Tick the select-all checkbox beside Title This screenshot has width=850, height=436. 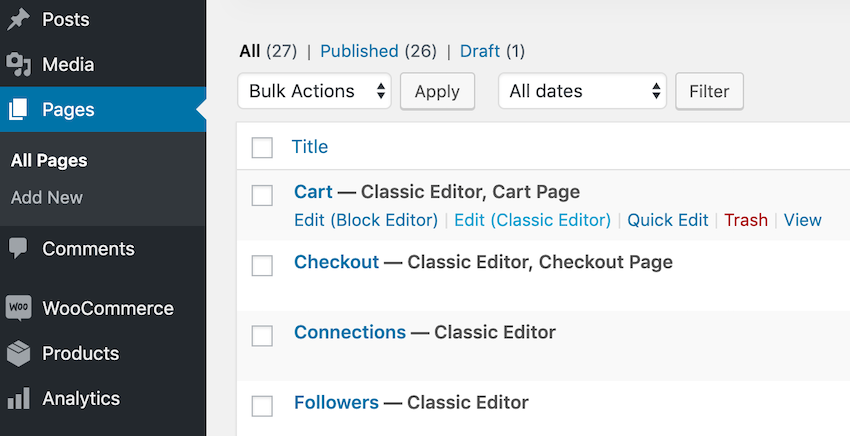tap(262, 148)
